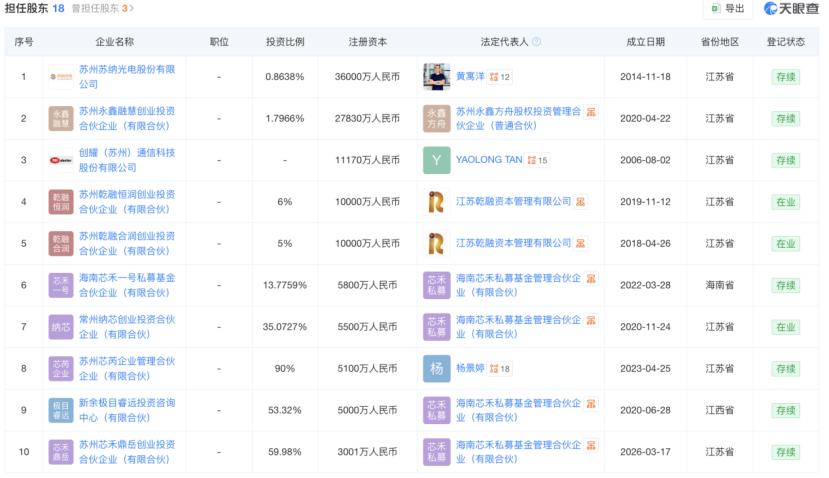Click the related-companies badge 12 beside 黄寓洋
Screen dimensions: 829x478
pyautogui.click(x=500, y=77)
